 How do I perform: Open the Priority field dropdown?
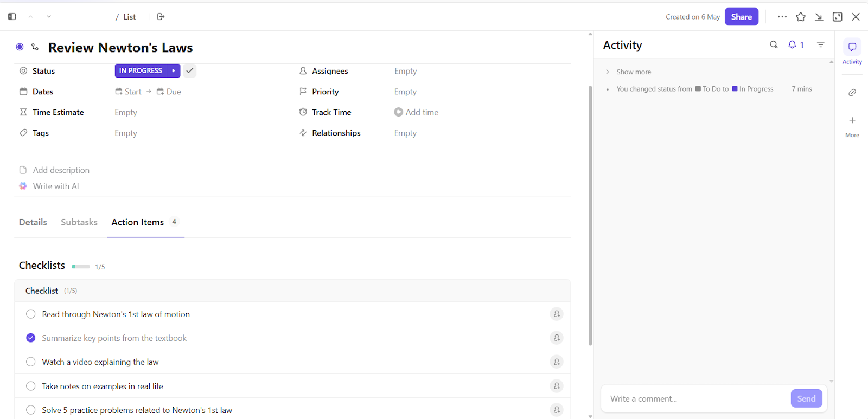click(405, 92)
